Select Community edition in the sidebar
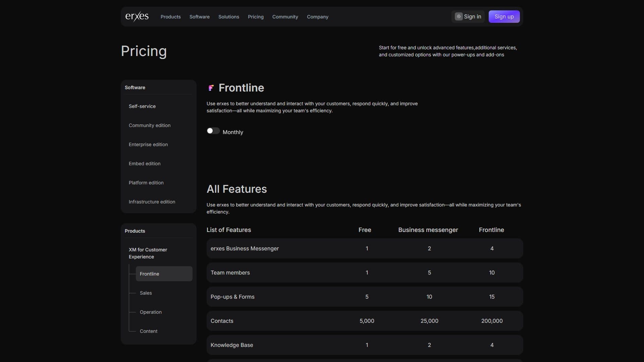Viewport: 644px width, 362px height. (x=158, y=125)
